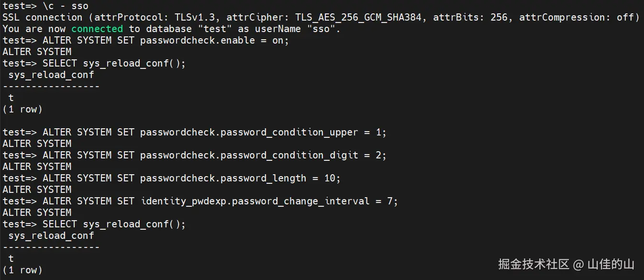Click the first sys_reload_conf column header
644x280 pixels.
point(51,75)
